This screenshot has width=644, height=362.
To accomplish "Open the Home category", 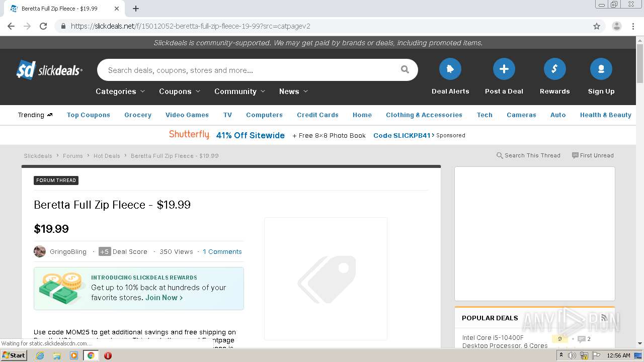I will [362, 115].
